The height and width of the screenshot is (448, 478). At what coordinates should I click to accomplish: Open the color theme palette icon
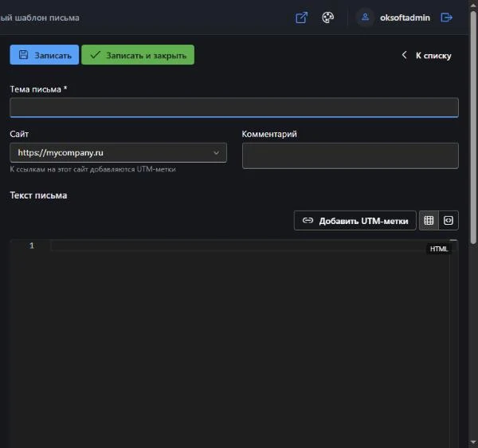coord(327,18)
